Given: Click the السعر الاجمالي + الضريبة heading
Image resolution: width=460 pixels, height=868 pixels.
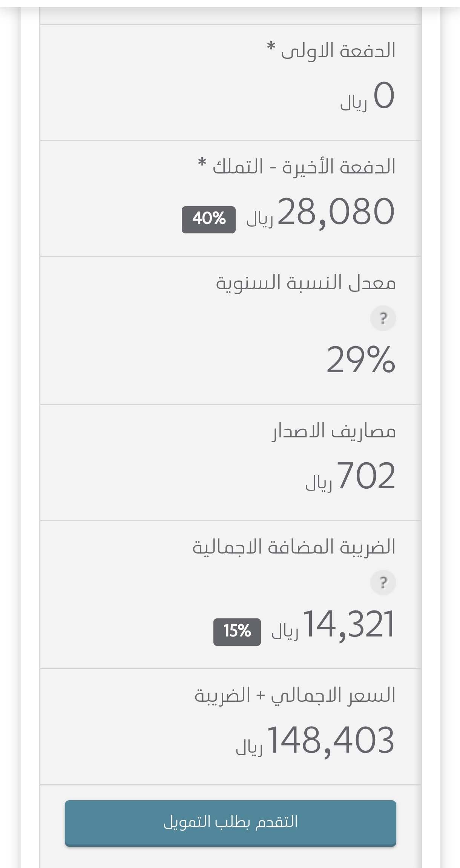Looking at the screenshot, I should pyautogui.click(x=295, y=695).
